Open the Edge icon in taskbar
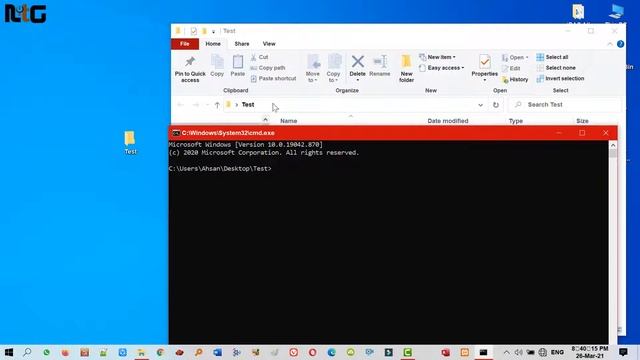Viewport: 640px width, 360px height. (331, 352)
